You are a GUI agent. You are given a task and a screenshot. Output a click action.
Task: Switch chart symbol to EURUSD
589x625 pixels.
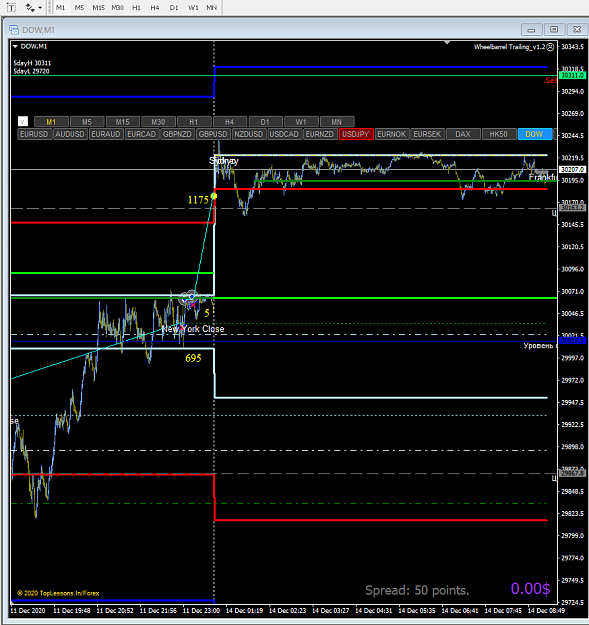pyautogui.click(x=34, y=134)
